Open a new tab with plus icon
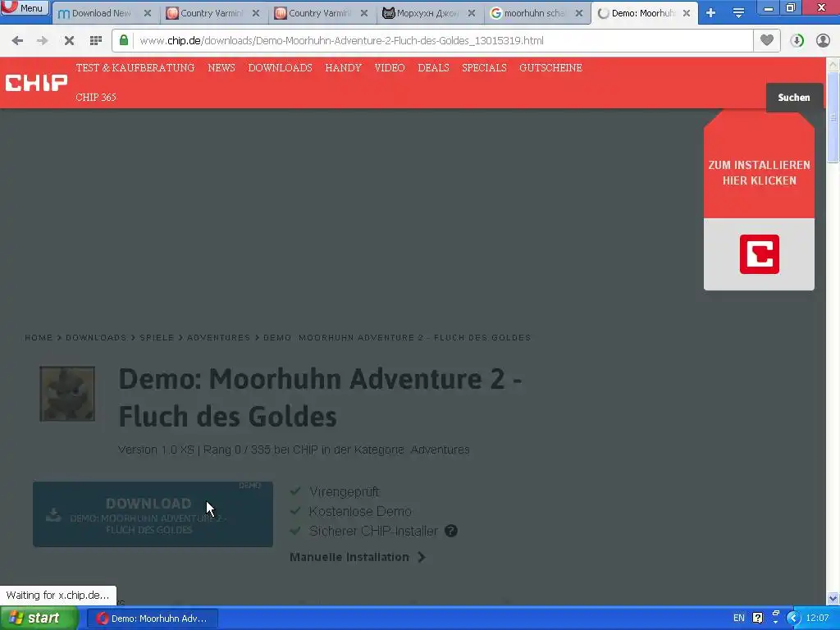Screen dimensions: 840x630 [x=710, y=13]
